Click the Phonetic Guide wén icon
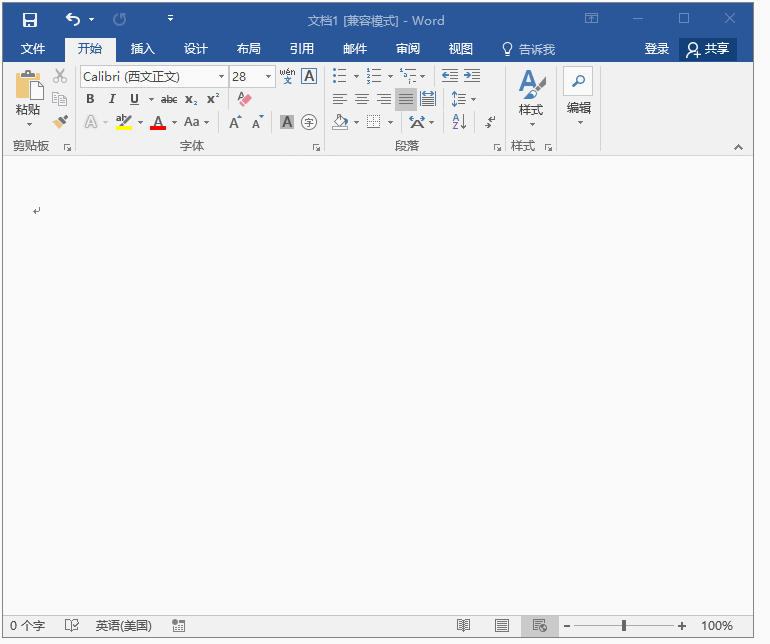This screenshot has width=770, height=644. pyautogui.click(x=287, y=76)
